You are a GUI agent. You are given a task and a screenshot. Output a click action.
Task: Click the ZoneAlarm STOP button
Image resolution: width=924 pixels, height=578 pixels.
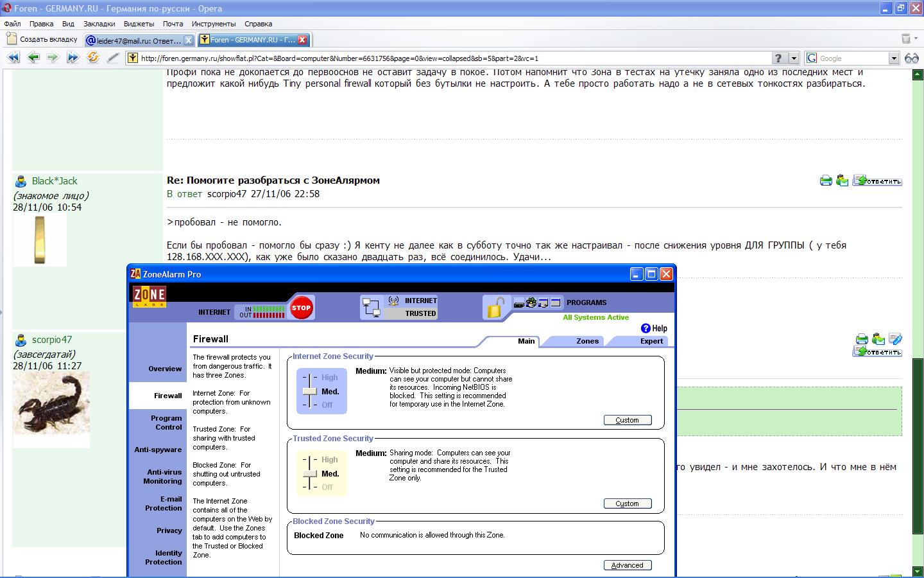[301, 308]
